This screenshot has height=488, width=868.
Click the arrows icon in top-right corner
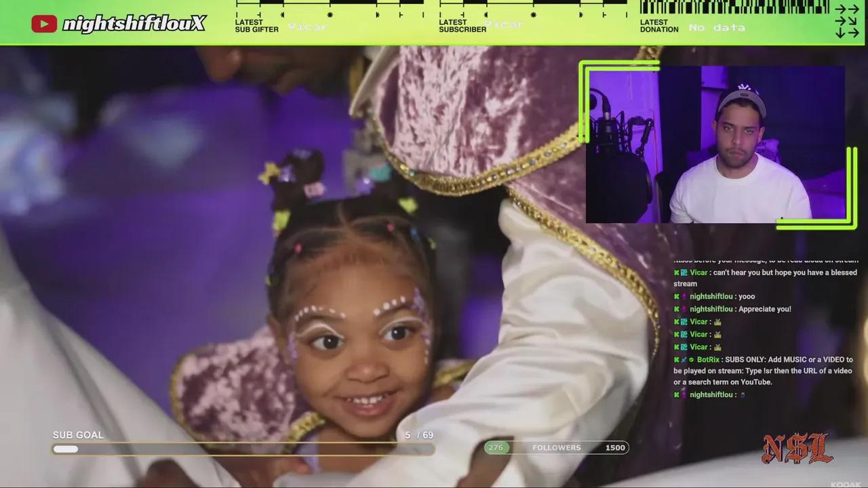(846, 21)
